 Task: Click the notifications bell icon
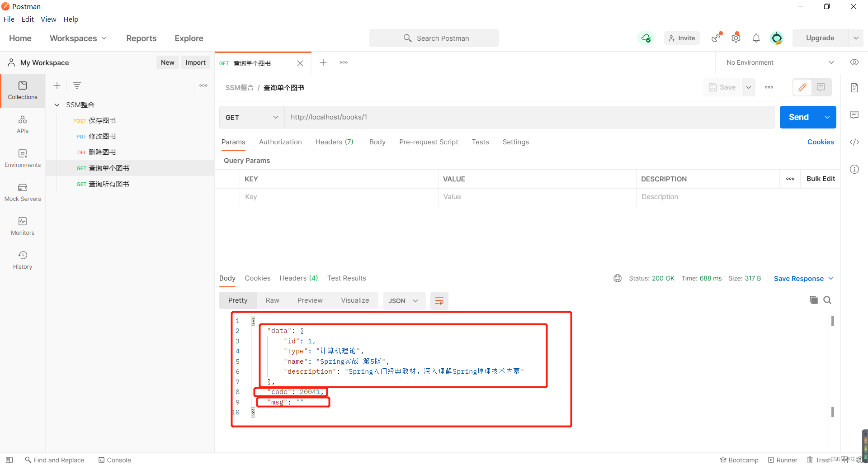(x=756, y=38)
